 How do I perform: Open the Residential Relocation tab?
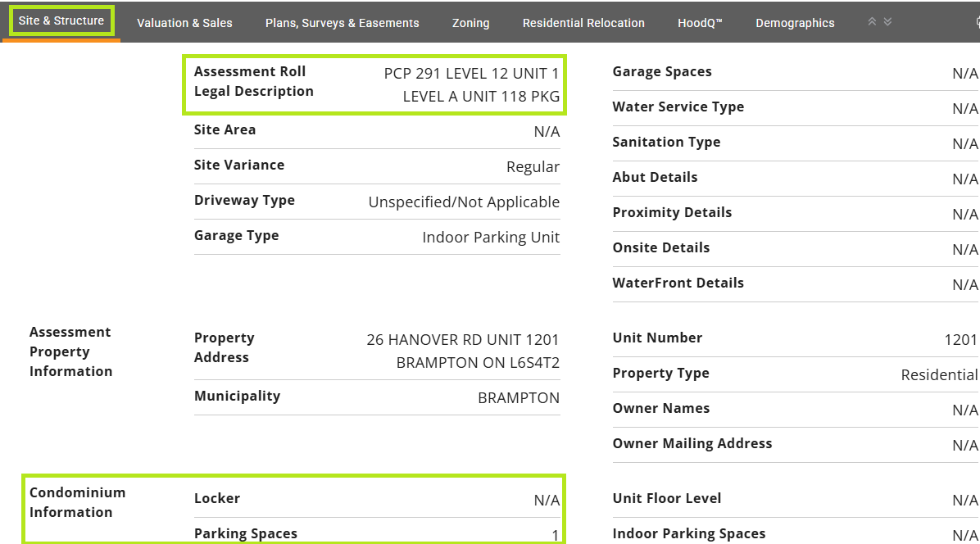[583, 23]
